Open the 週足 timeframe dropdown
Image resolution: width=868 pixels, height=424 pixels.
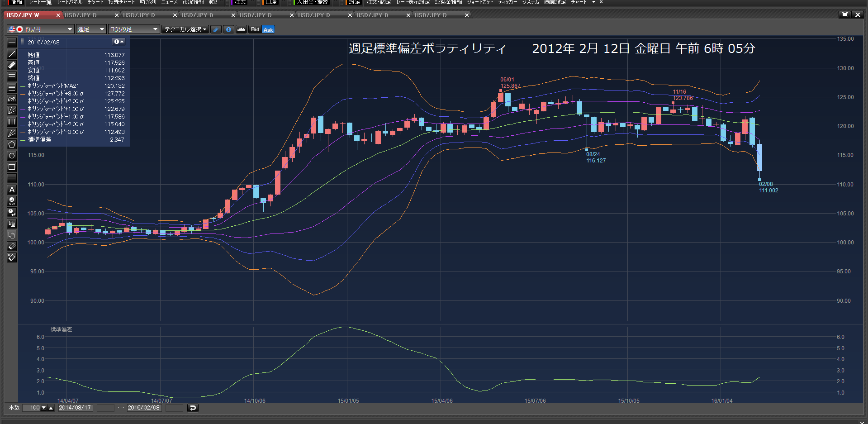pyautogui.click(x=91, y=29)
